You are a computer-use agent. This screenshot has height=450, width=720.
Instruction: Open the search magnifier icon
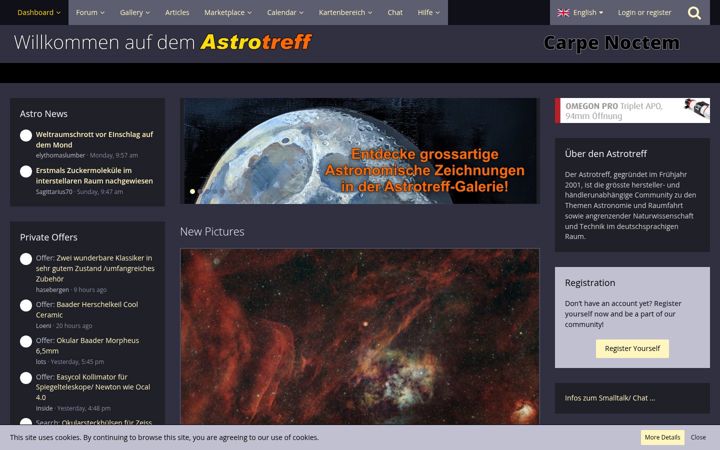[694, 13]
